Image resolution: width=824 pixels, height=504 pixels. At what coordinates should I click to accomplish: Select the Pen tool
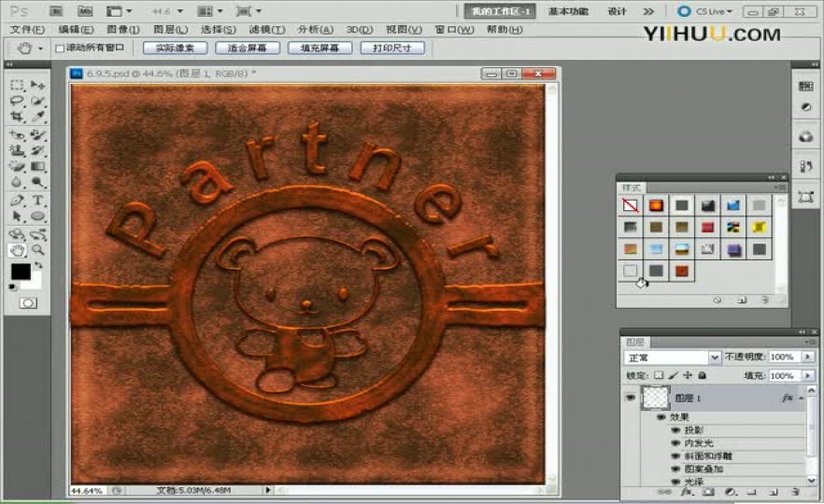click(x=17, y=201)
